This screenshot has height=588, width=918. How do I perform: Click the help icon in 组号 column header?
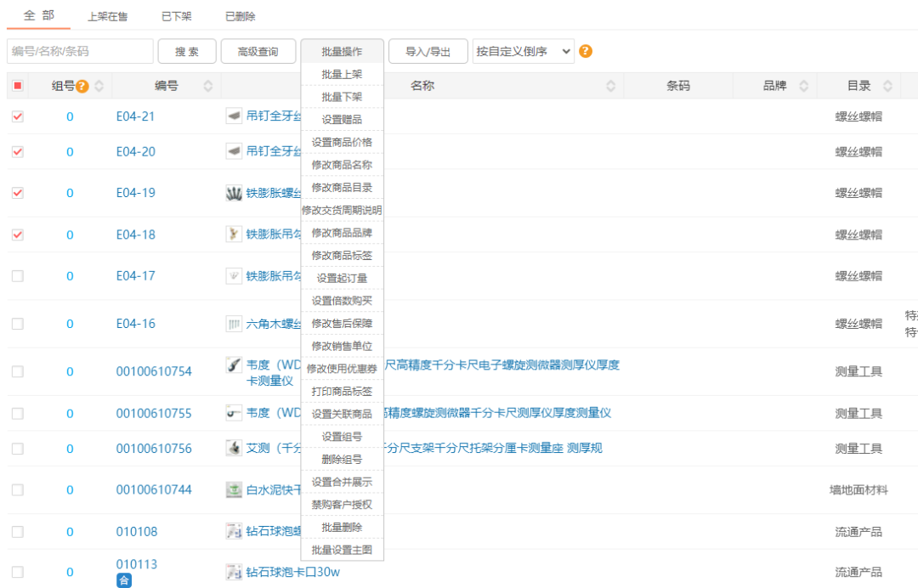(82, 86)
